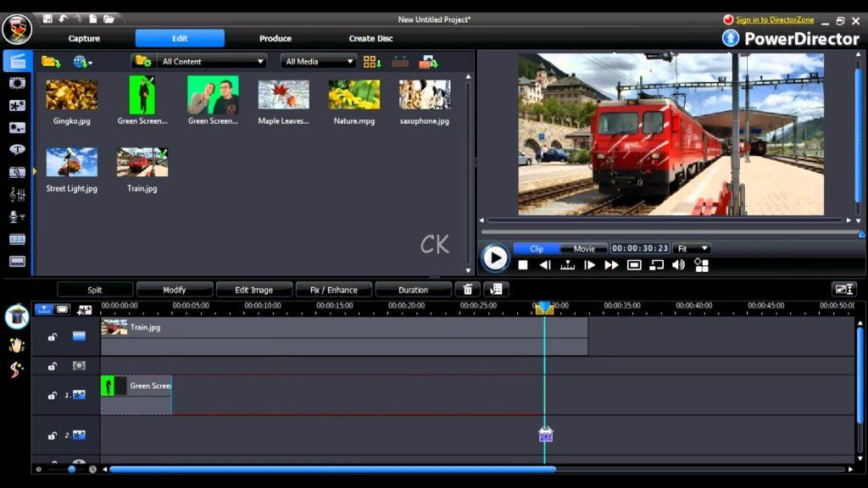Switch preview mode from Clip to Movie
868x488 pixels.
[584, 248]
